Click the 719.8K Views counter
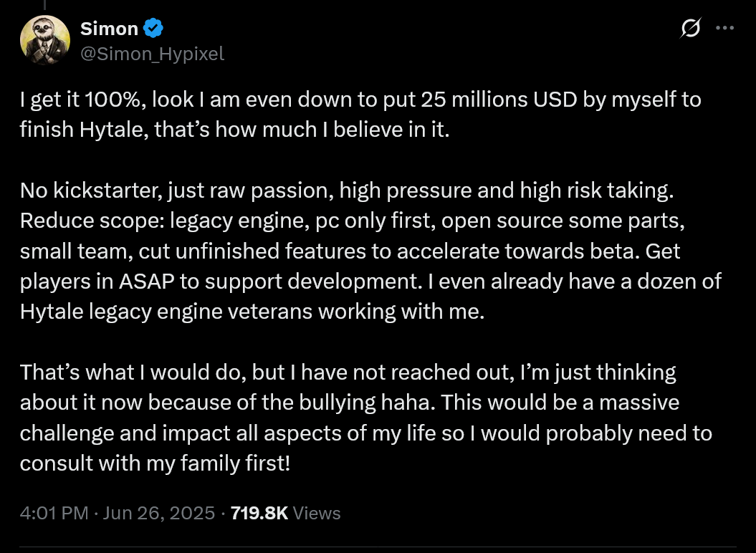 pyautogui.click(x=259, y=513)
